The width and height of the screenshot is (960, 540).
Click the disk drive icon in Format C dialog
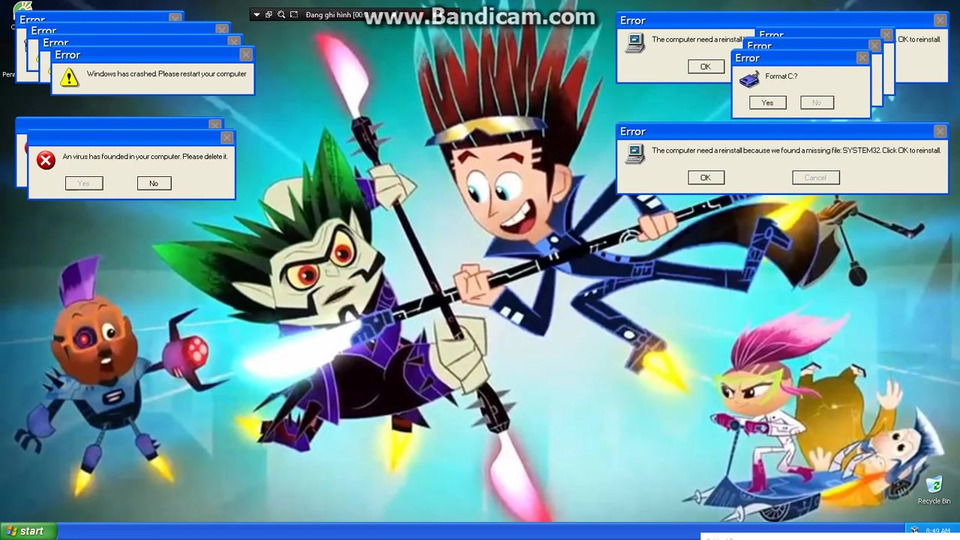(x=749, y=79)
